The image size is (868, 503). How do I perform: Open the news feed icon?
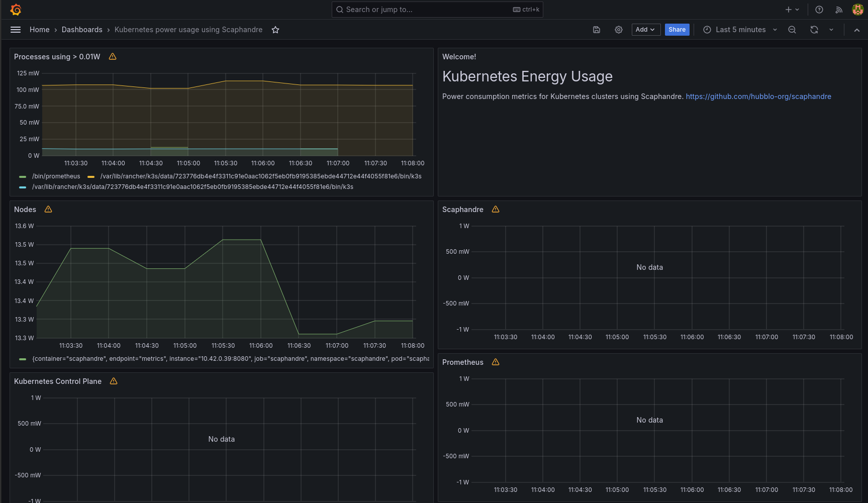[839, 10]
